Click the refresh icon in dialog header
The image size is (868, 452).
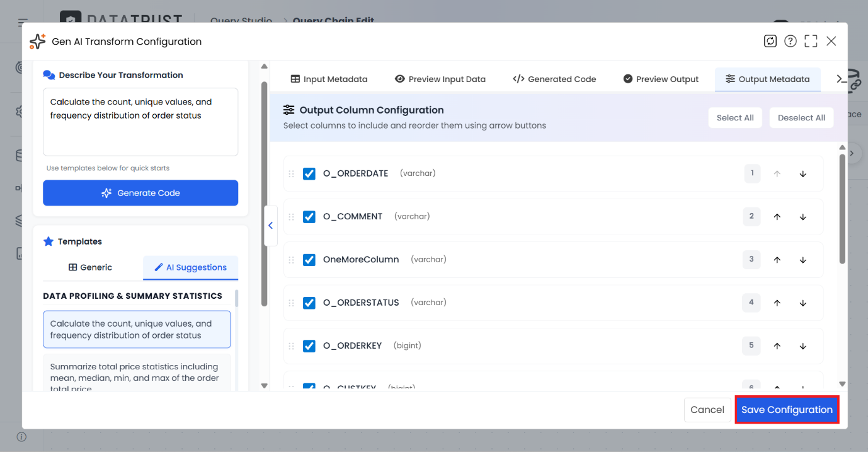click(770, 41)
